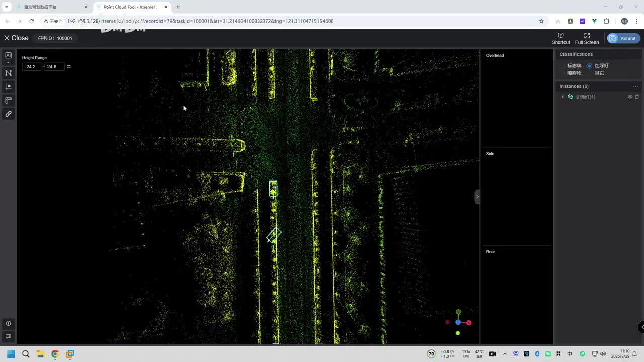Click the red X axis gizmo handle
This screenshot has width=644, height=362.
pos(469,323)
